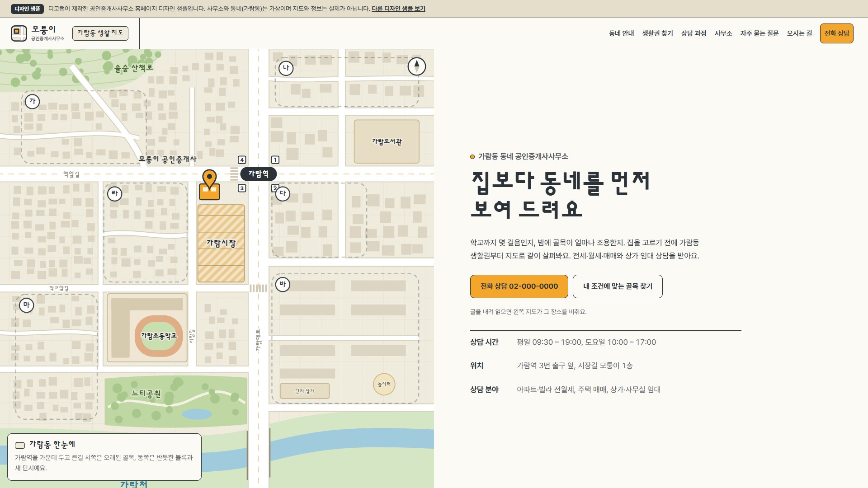
Task: Click the 디자인 샘플 badge in top banner
Action: coord(27,9)
